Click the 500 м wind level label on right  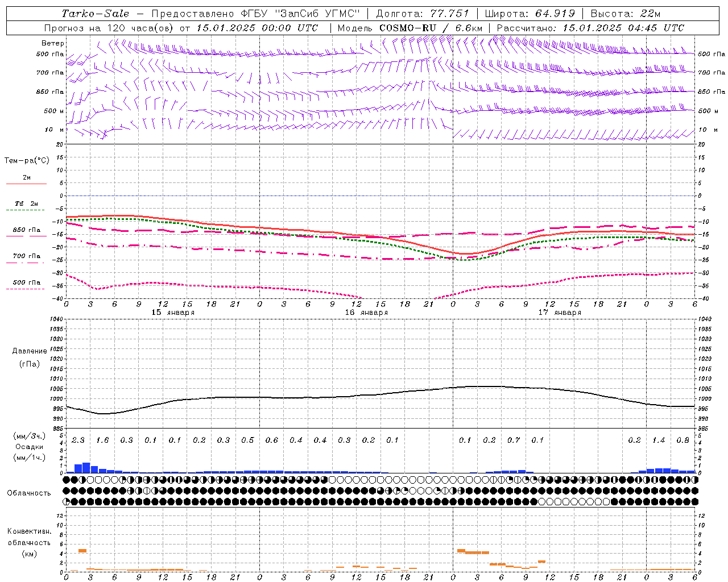[708, 111]
